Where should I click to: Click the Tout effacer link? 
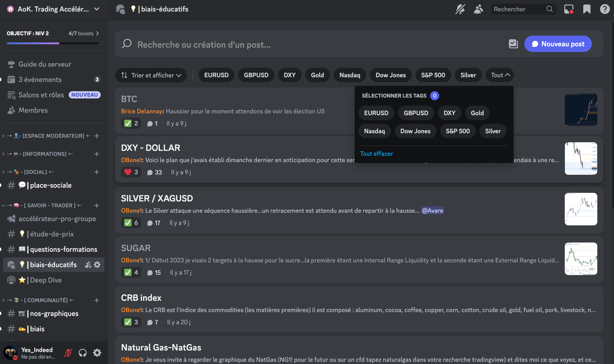click(376, 154)
